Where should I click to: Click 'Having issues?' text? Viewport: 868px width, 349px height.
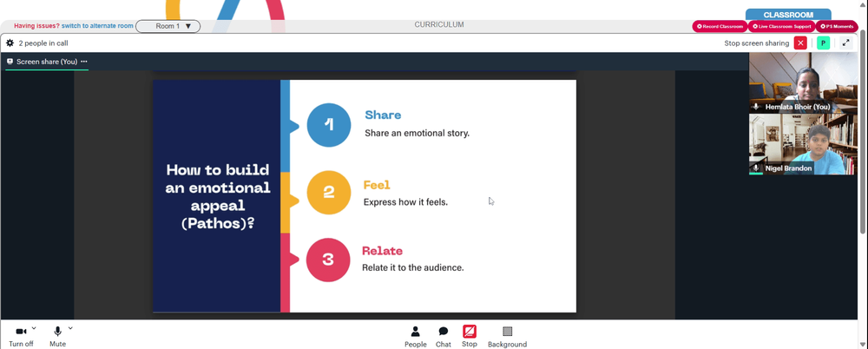pyautogui.click(x=36, y=26)
